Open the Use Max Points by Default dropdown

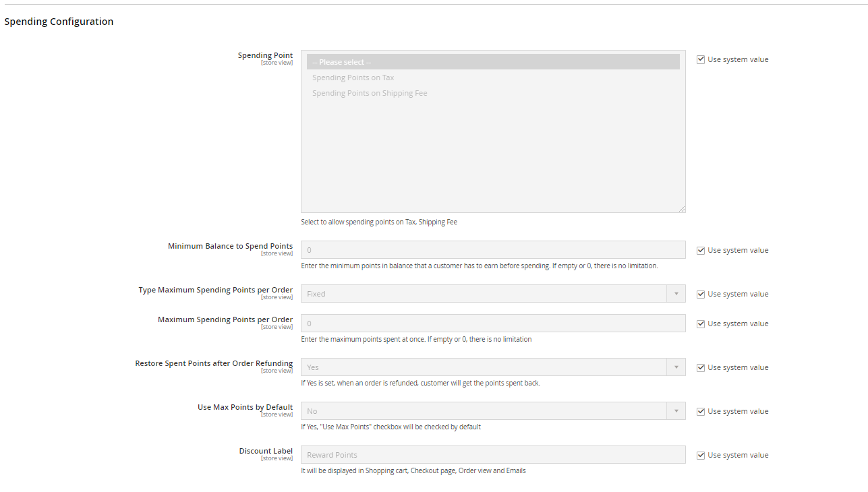[492, 411]
